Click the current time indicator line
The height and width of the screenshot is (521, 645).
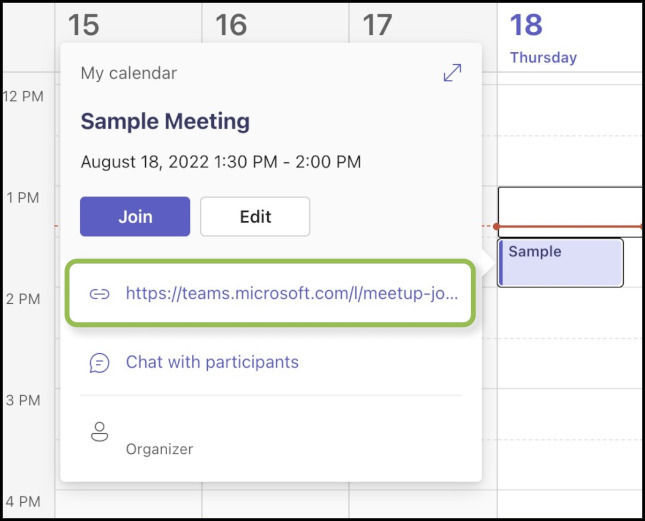coord(570,227)
